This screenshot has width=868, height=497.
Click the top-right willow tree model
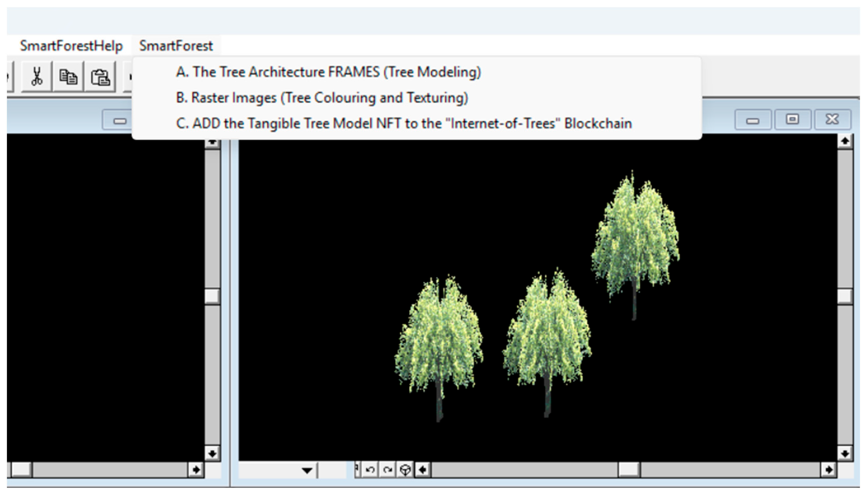click(635, 239)
